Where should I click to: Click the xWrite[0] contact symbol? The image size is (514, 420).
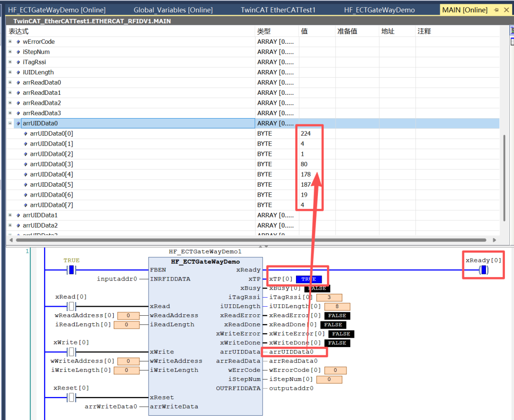(x=71, y=352)
